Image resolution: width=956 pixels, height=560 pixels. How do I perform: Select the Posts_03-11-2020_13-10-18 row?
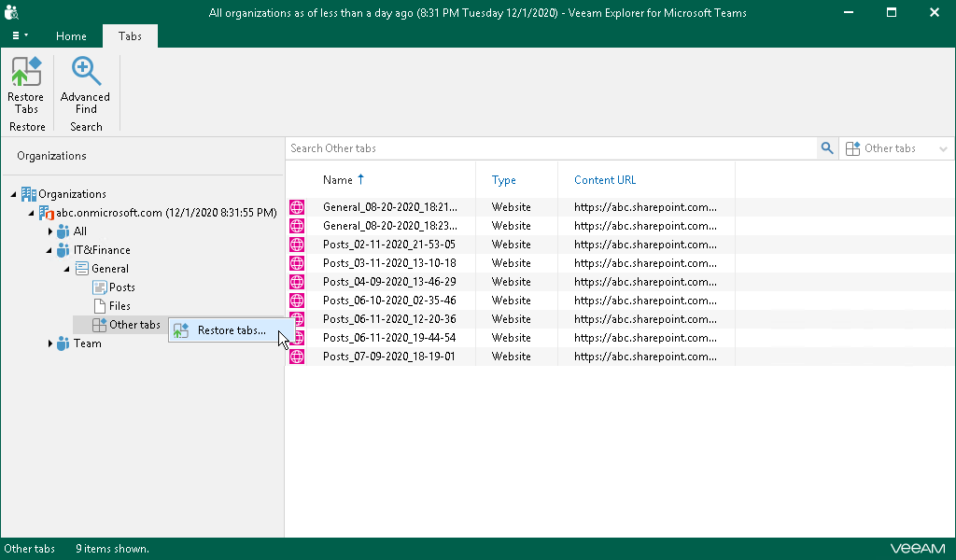pos(389,263)
